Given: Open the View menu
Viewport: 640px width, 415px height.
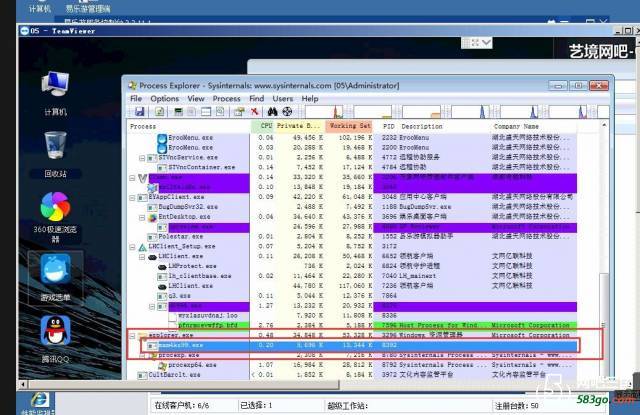Looking at the screenshot, I should [x=196, y=99].
